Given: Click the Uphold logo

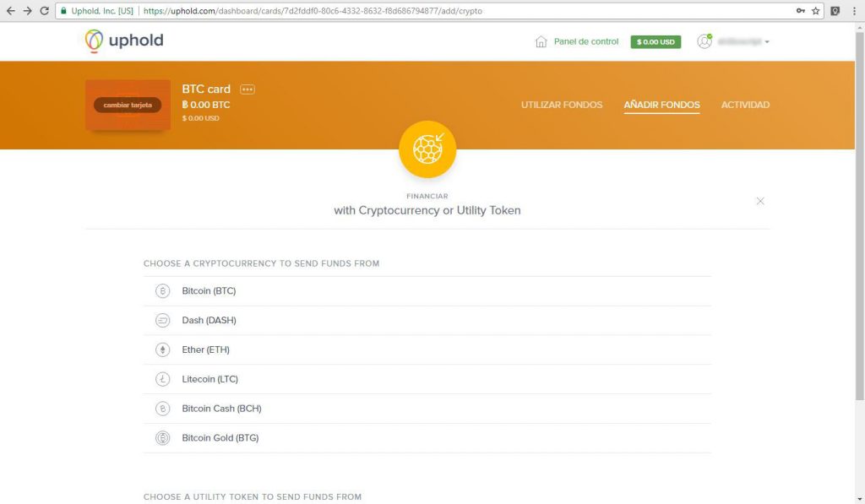Looking at the screenshot, I should pyautogui.click(x=124, y=41).
